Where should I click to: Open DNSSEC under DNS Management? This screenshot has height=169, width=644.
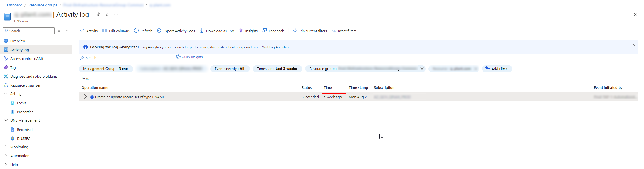tap(23, 138)
